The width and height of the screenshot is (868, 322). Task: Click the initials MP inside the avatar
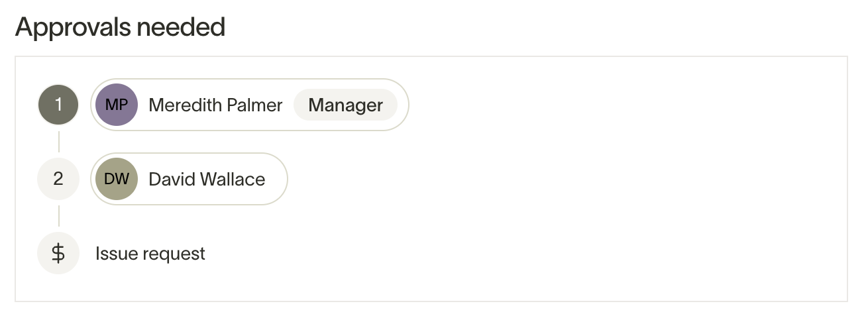[117, 105]
